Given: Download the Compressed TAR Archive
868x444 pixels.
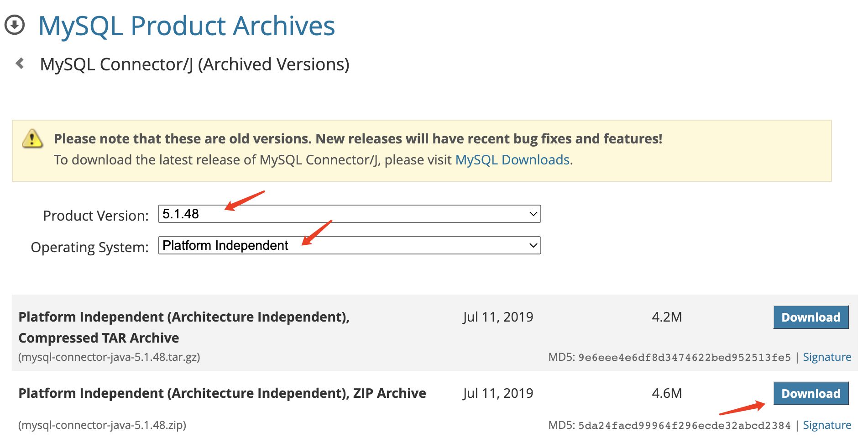Looking at the screenshot, I should [x=810, y=317].
